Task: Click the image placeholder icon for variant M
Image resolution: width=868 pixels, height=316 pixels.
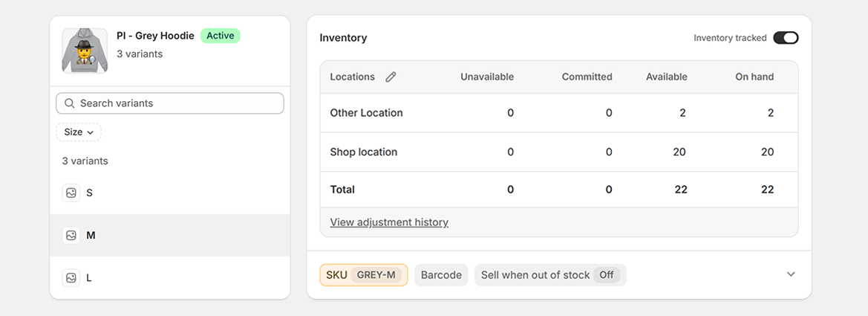Action: point(71,235)
